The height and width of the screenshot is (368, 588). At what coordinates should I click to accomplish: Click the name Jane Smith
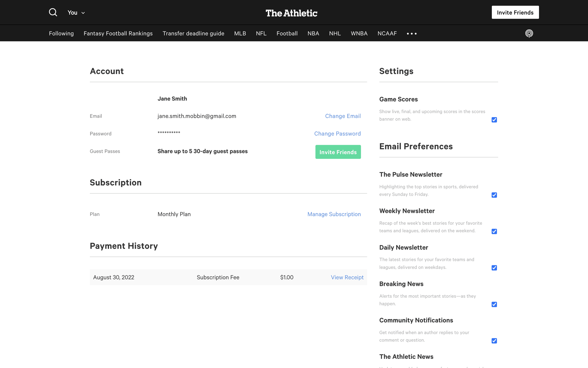coord(172,98)
